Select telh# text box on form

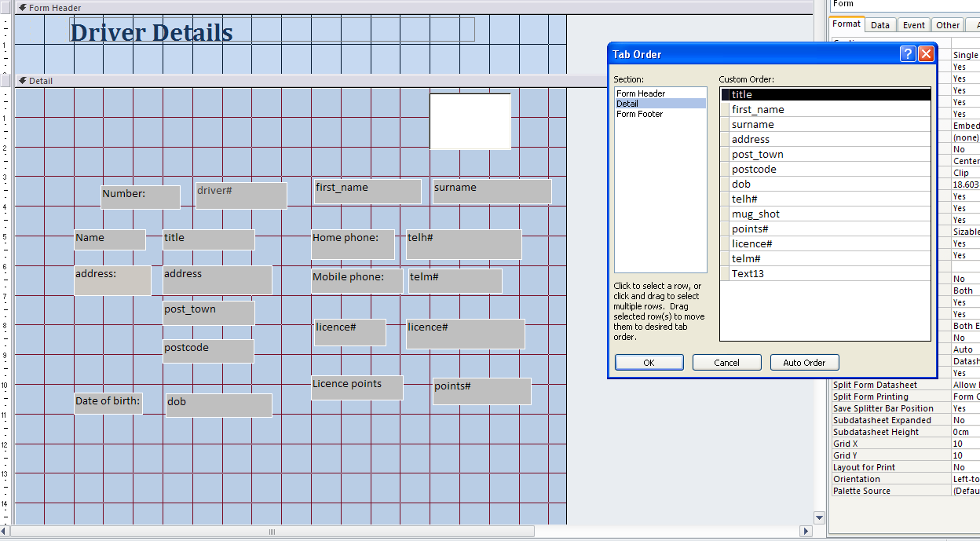(x=463, y=244)
